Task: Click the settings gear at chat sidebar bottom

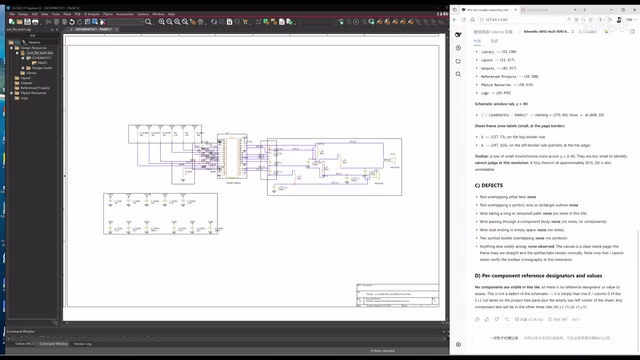Action: click(x=458, y=344)
